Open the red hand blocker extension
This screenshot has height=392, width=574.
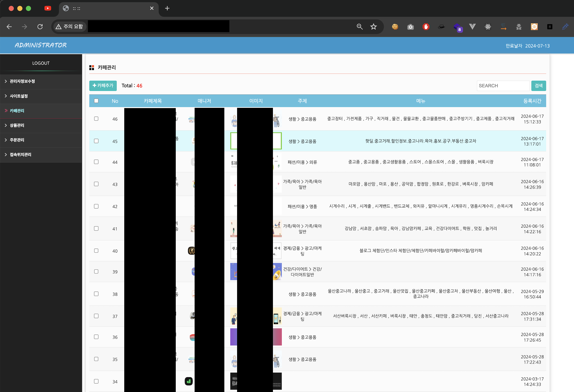pos(426,27)
